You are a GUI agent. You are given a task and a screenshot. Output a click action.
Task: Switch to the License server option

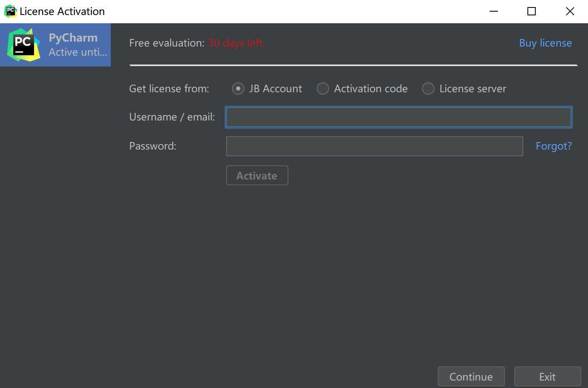pos(428,88)
